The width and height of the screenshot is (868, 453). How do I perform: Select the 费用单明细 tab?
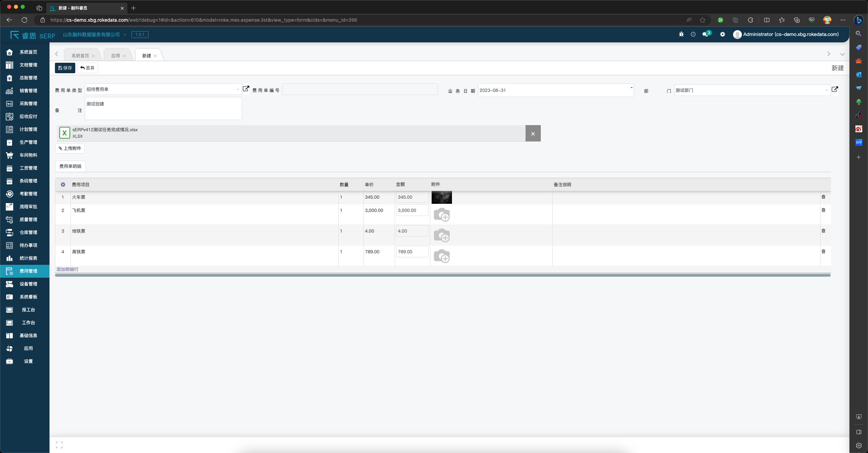click(70, 166)
